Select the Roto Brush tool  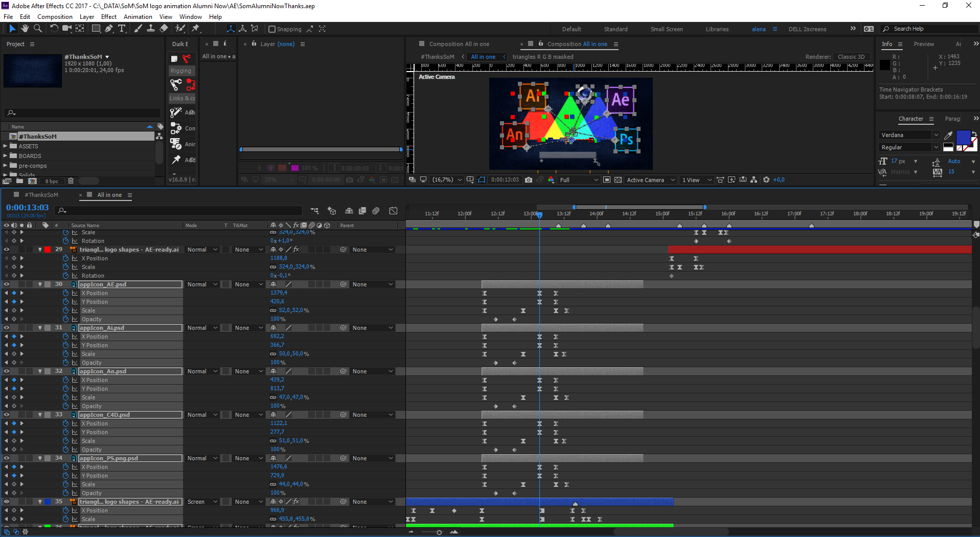pos(180,29)
